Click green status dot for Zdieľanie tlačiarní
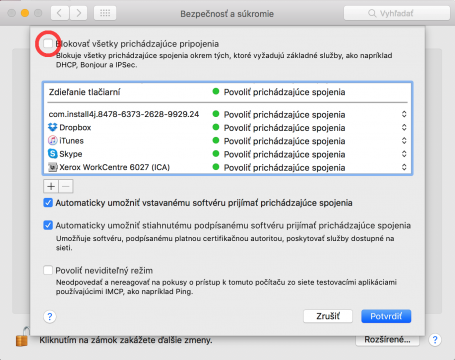The image size is (455, 360). [216, 91]
